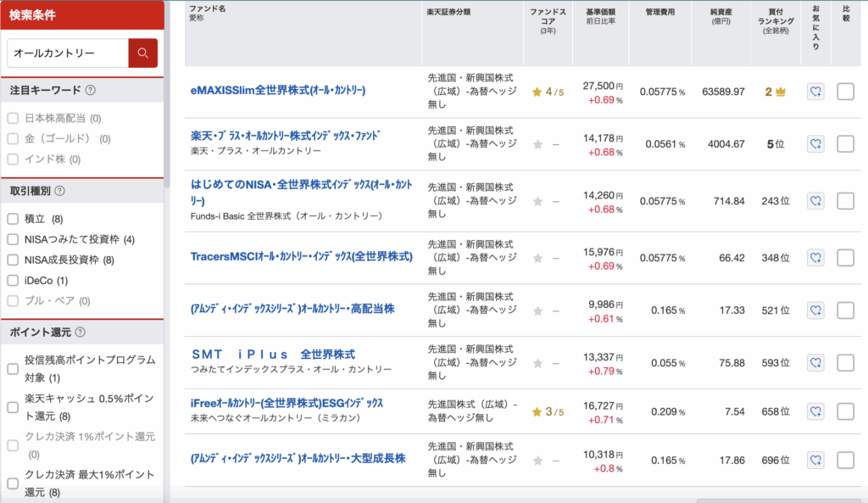Favorite the 楽天・プラス・オールカントリー fund heart icon
This screenshot has height=503, width=868.
coord(815,144)
